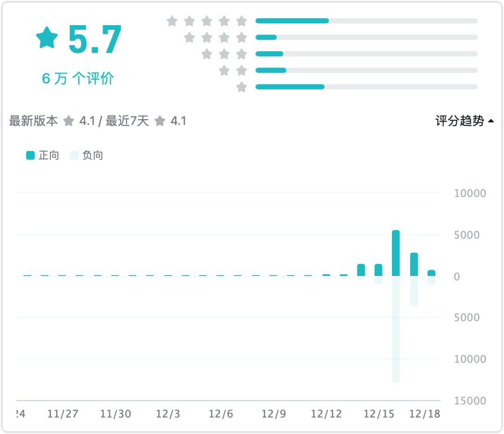Click the longest negative bar in the chart

[x=396, y=329]
